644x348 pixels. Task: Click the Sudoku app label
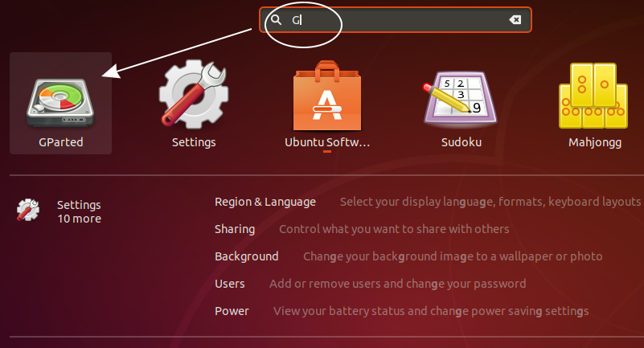point(461,142)
